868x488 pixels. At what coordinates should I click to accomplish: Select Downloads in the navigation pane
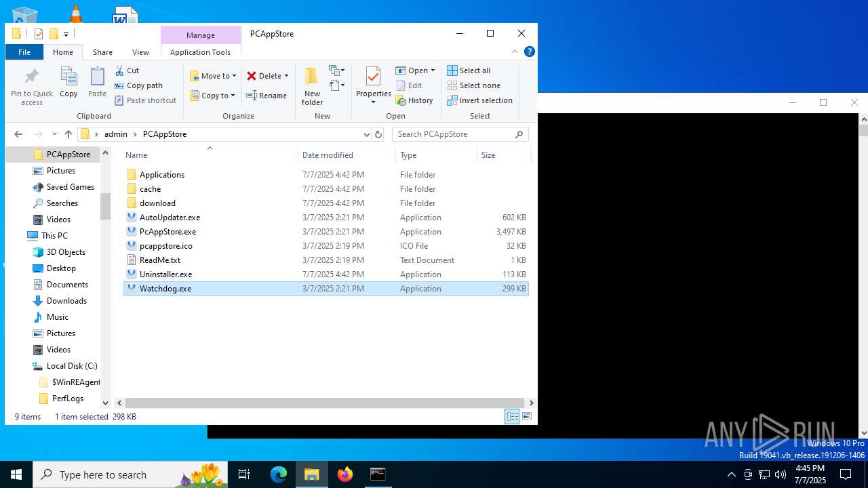[66, 301]
